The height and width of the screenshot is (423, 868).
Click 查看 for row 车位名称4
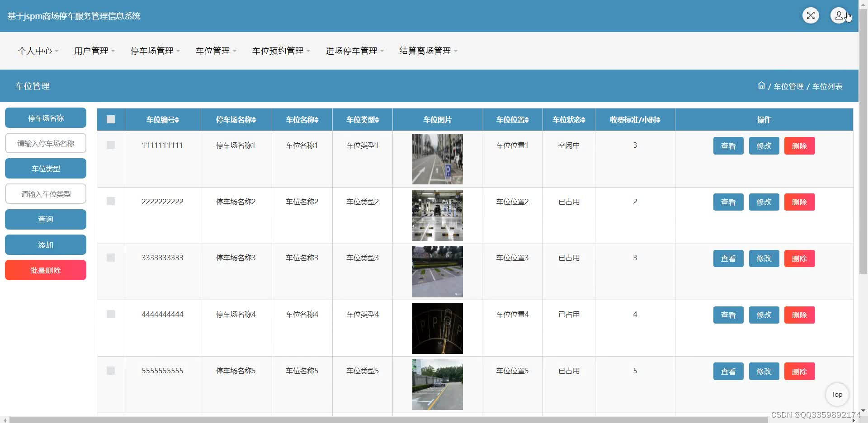[728, 315]
